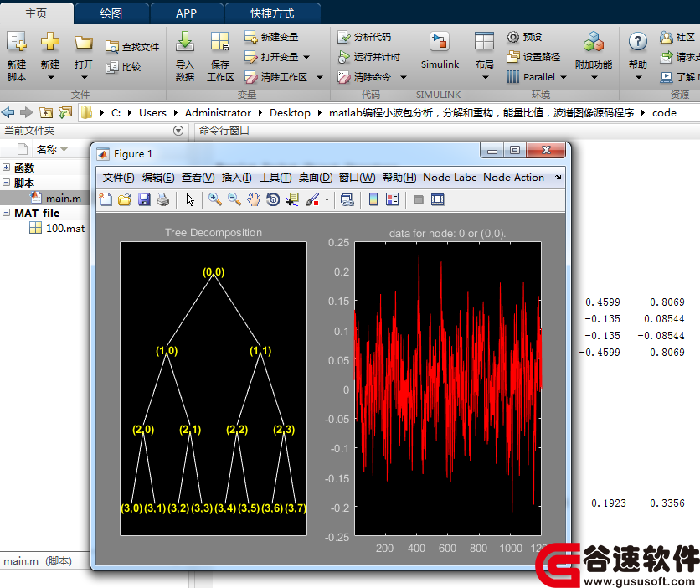Collapse the MAT-file group
This screenshot has height=588, width=700.
click(x=6, y=213)
